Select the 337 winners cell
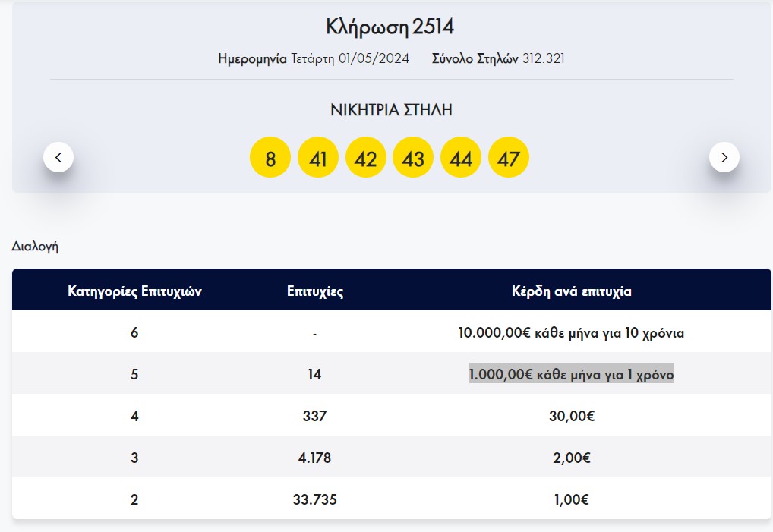773x532 pixels. [314, 416]
